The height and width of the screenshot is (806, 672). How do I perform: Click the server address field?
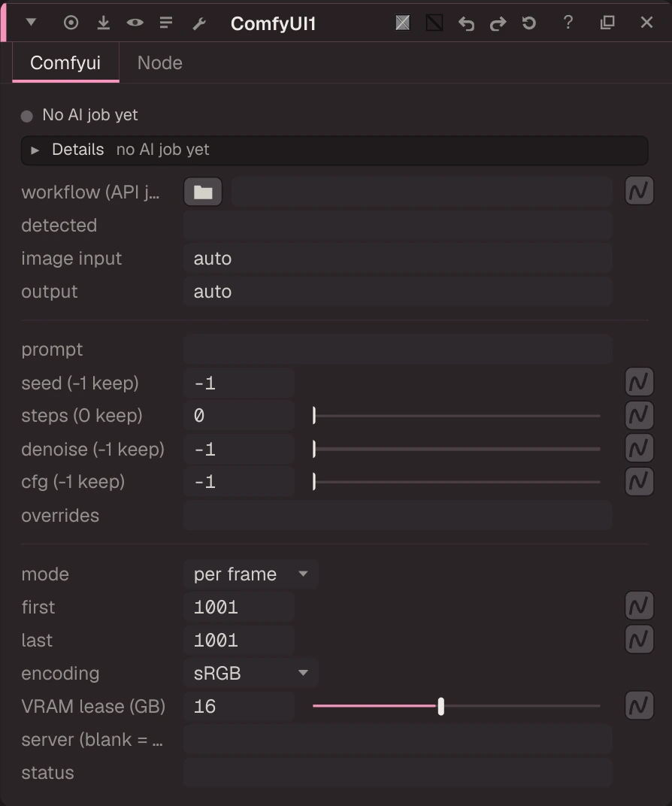click(398, 740)
